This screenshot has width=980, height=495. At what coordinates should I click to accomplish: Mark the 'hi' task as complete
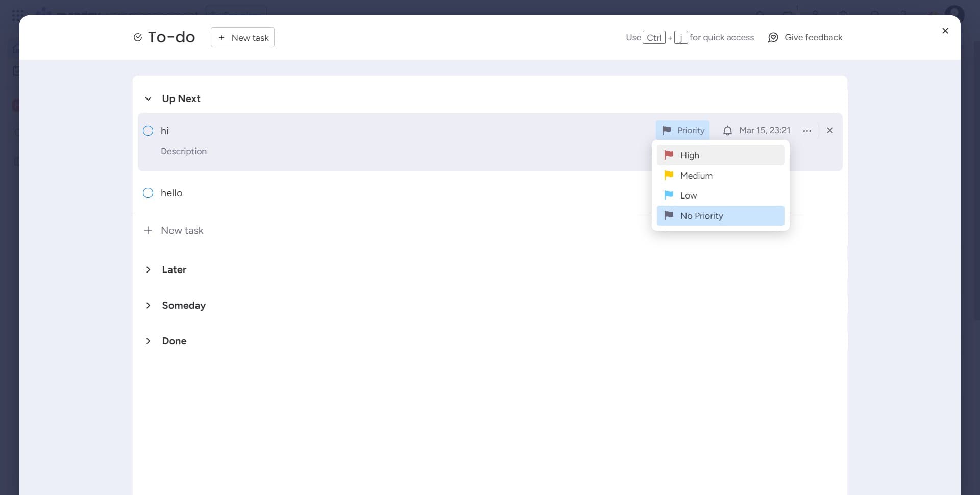pos(148,131)
